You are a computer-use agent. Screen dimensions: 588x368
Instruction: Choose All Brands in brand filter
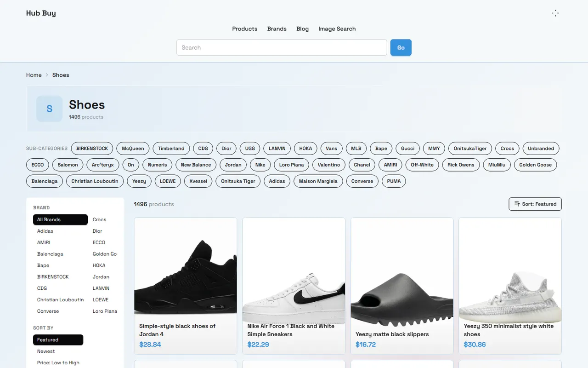[60, 219]
